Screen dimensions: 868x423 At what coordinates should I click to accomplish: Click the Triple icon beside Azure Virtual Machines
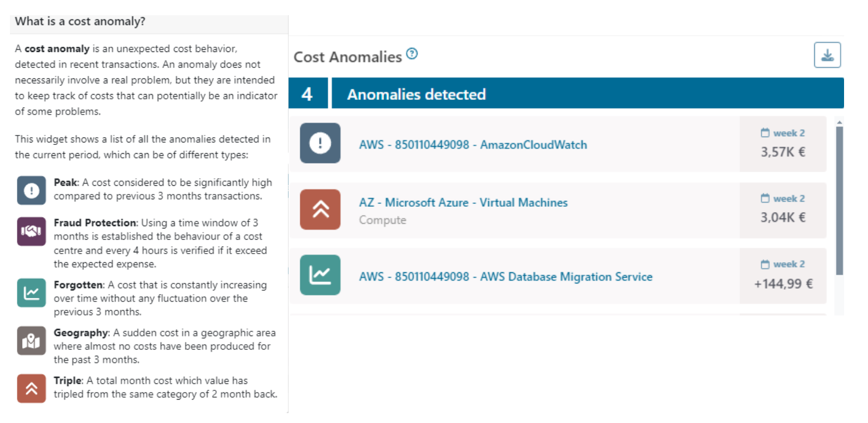tap(320, 209)
